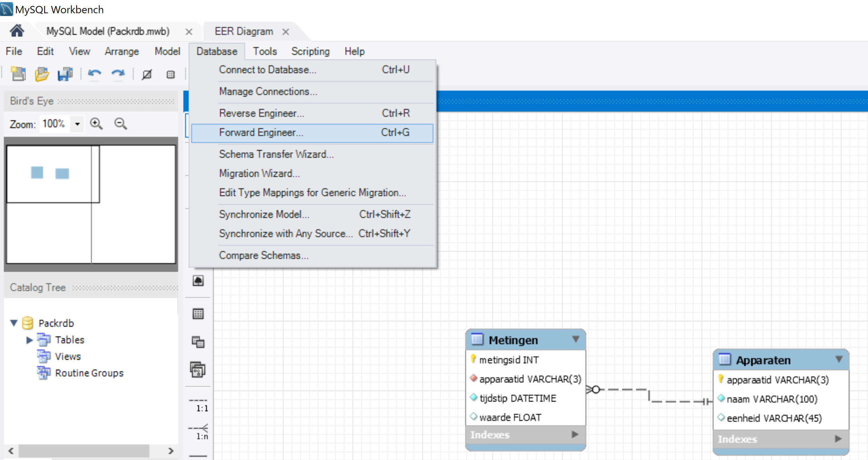Screen dimensions: 868x460
Task: Collapse the Metingen table with its arrow
Action: pos(576,339)
